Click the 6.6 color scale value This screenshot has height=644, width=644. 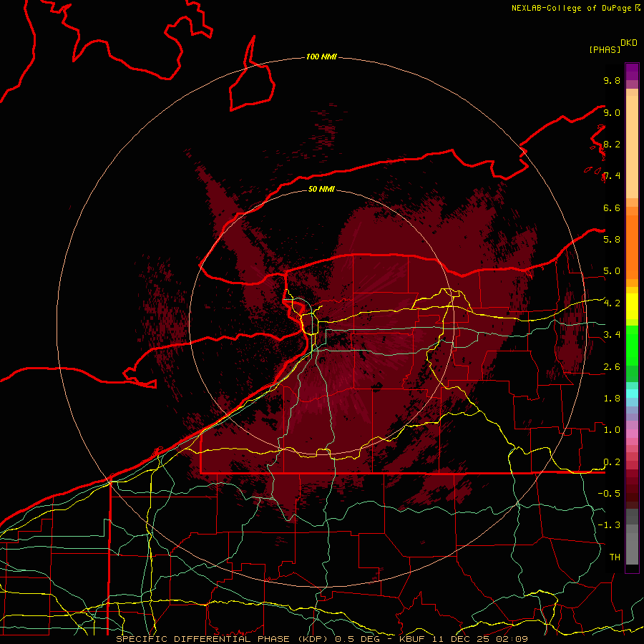(x=612, y=208)
